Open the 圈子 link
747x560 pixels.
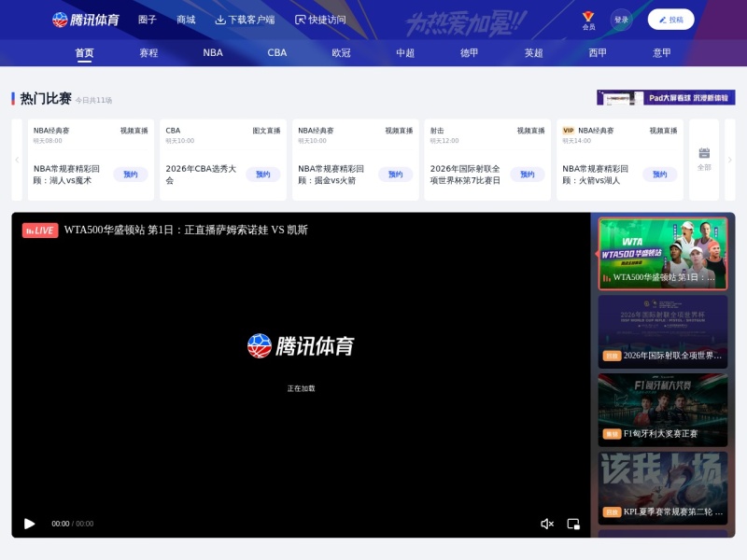[148, 20]
